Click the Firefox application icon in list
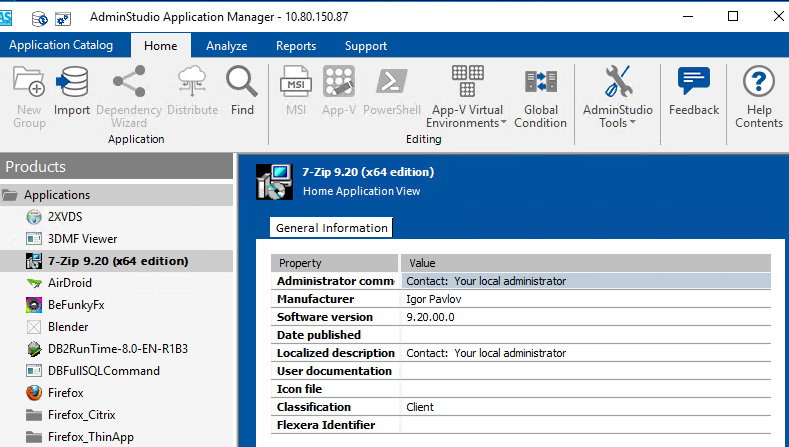Viewport: 789px width, 447px height. (35, 393)
